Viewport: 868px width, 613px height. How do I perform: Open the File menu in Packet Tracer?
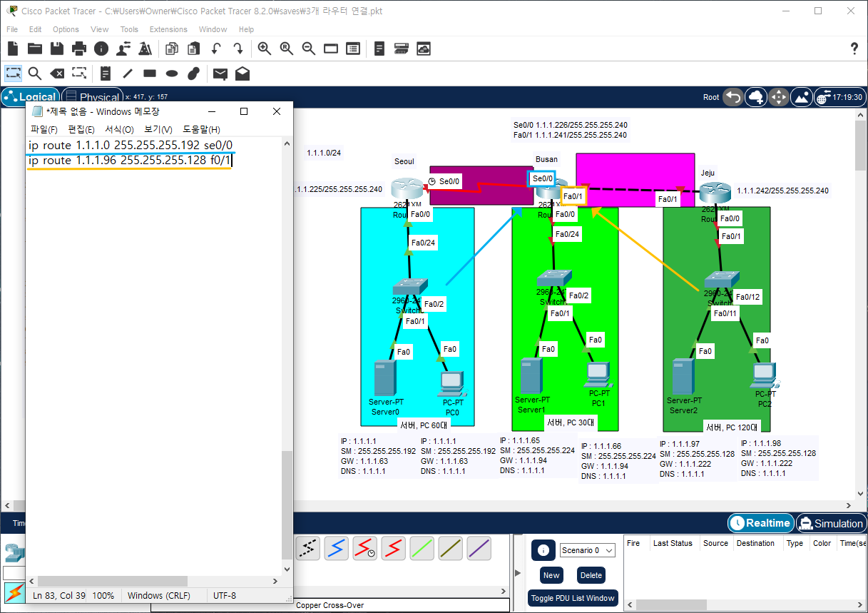coord(12,29)
